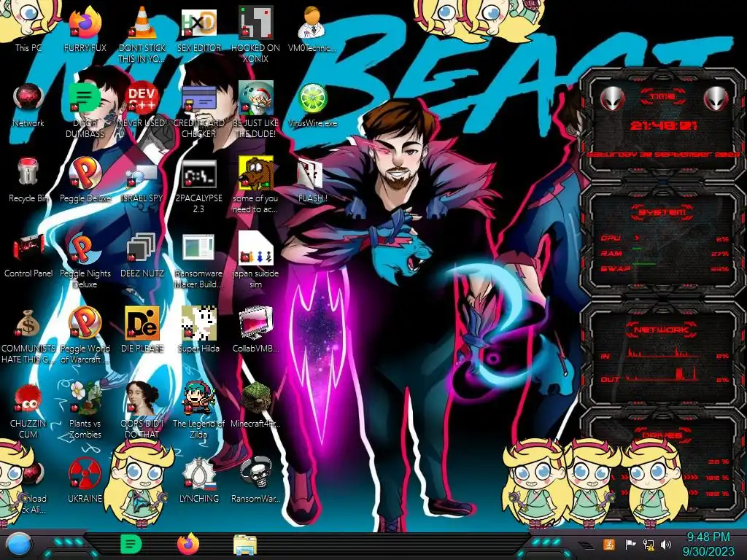Open the CREDIT CARD CHECKER shortcut
Screen dimensions: 747x560
(198, 109)
